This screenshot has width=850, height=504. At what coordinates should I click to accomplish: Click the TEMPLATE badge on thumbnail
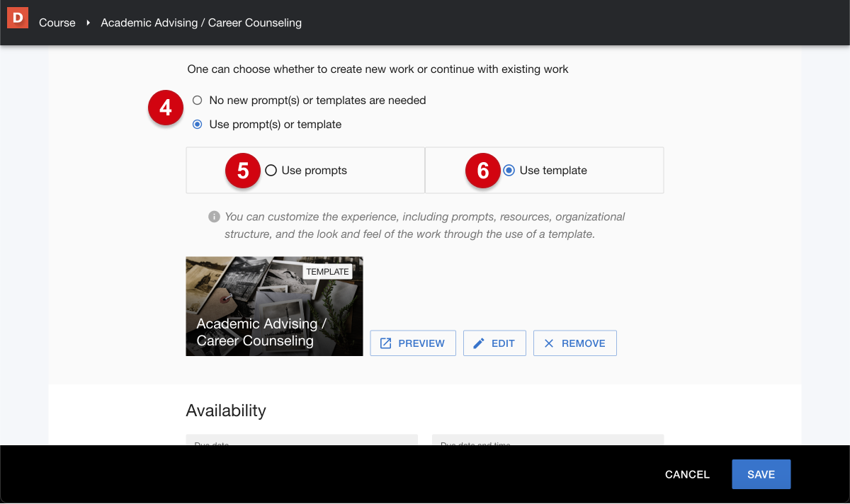327,272
